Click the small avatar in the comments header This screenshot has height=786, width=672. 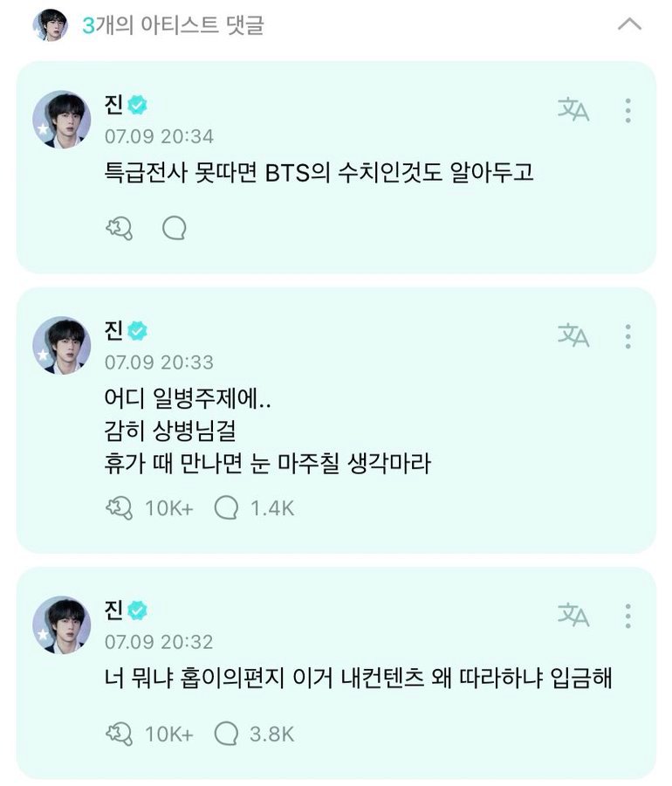coord(51,25)
